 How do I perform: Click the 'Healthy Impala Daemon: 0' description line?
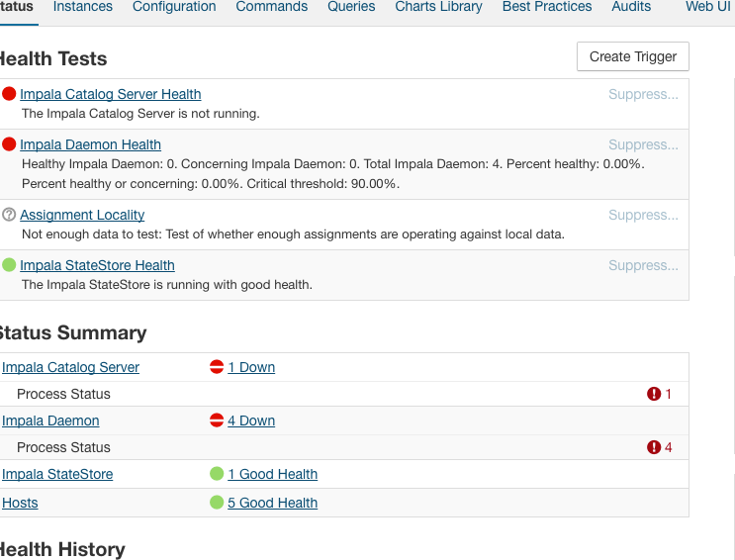(x=332, y=164)
